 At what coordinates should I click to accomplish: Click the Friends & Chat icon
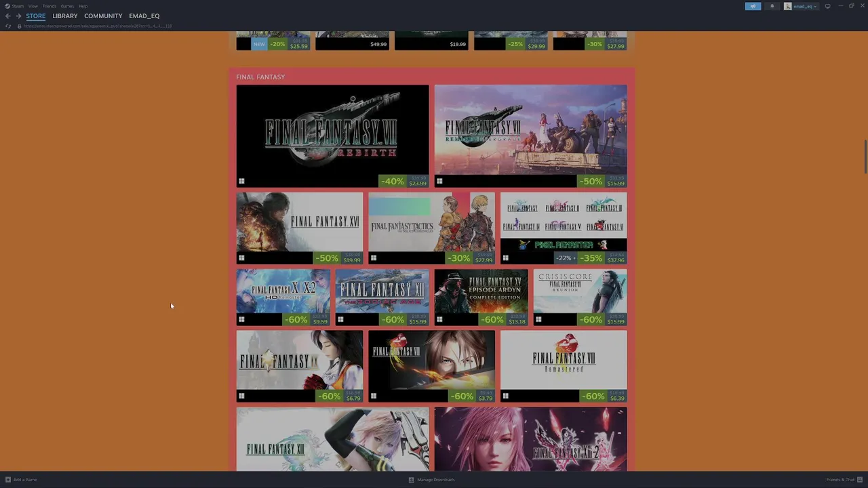tap(860, 480)
